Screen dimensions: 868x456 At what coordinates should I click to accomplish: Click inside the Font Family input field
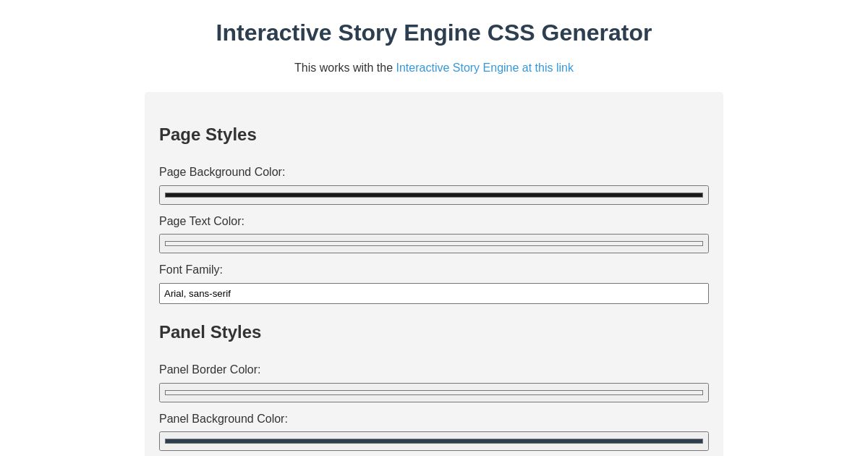(x=434, y=293)
